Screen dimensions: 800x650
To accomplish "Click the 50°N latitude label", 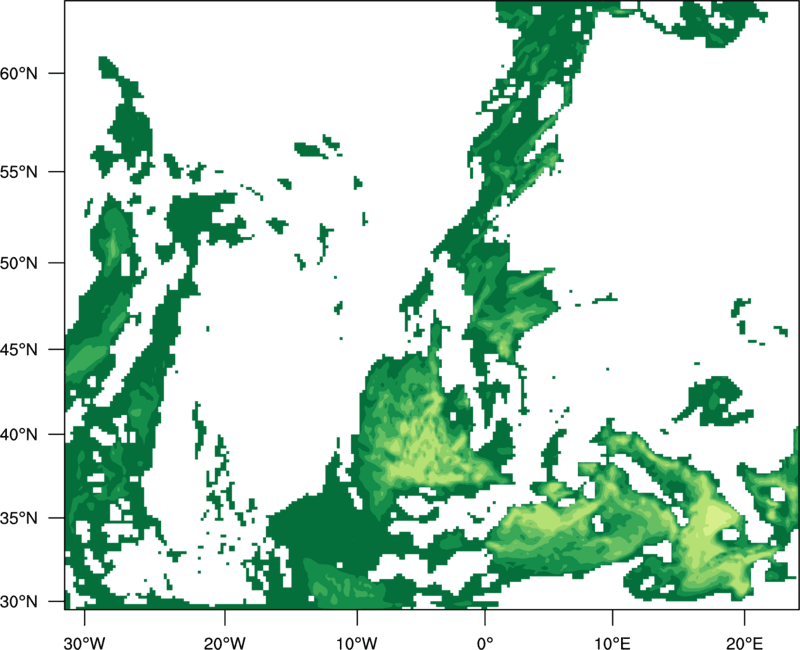I will pyautogui.click(x=19, y=263).
